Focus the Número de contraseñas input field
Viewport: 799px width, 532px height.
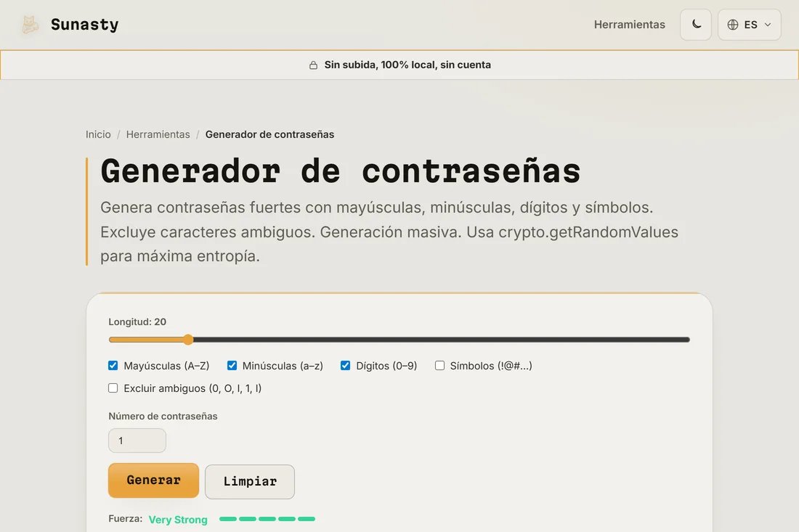click(137, 441)
